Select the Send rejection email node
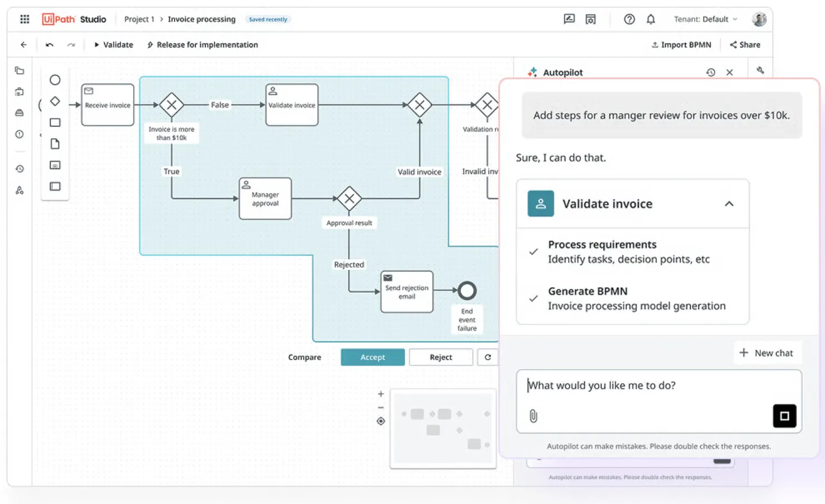 coord(407,292)
